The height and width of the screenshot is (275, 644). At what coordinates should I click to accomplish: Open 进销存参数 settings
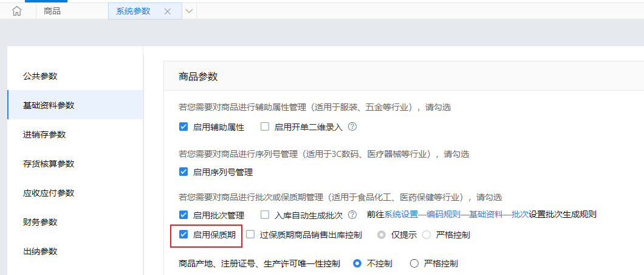coord(75,134)
